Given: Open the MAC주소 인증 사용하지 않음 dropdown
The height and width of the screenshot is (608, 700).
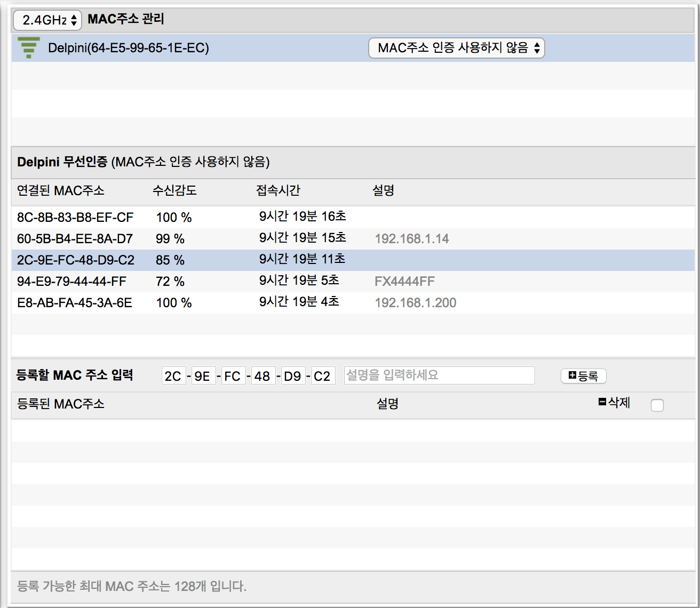Looking at the screenshot, I should 457,48.
